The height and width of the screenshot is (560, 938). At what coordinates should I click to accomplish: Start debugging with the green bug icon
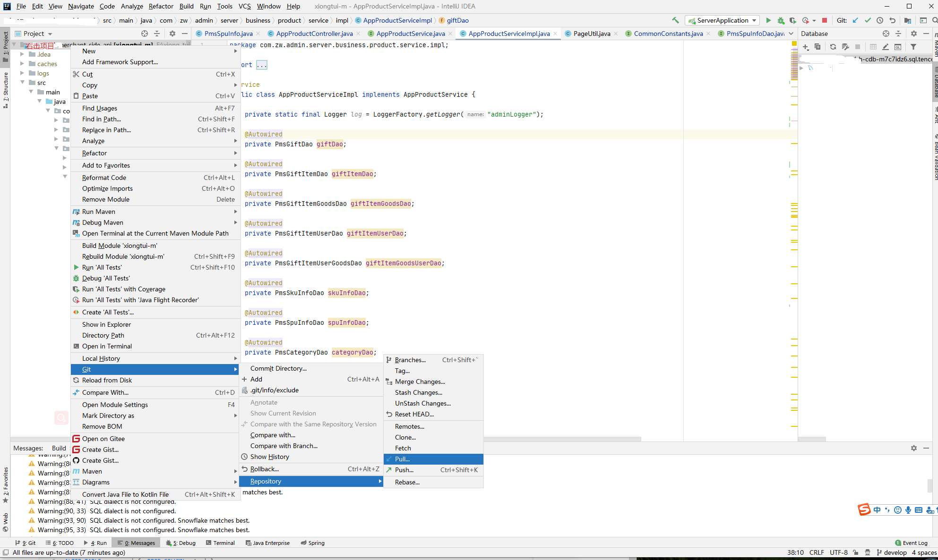[x=781, y=20]
